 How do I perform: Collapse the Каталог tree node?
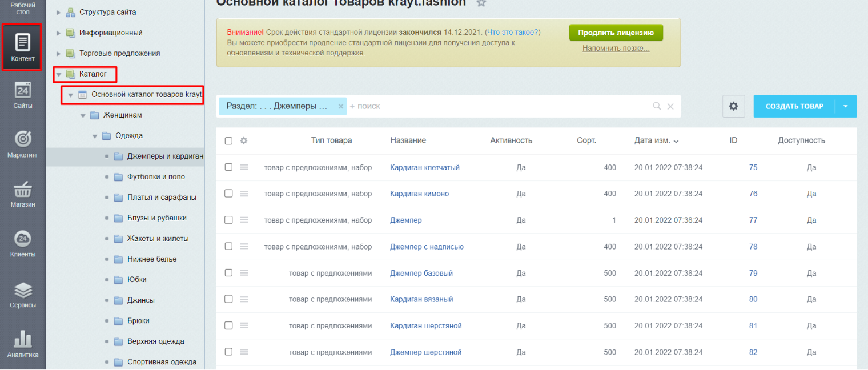59,74
